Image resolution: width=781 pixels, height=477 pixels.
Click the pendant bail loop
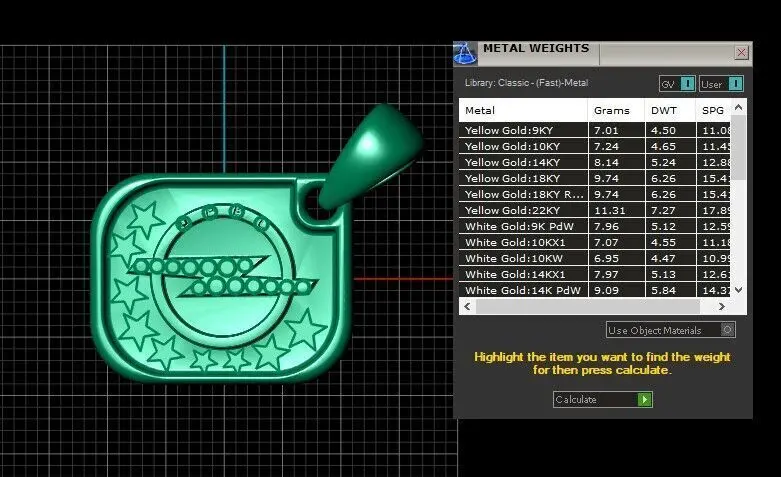coord(371,154)
